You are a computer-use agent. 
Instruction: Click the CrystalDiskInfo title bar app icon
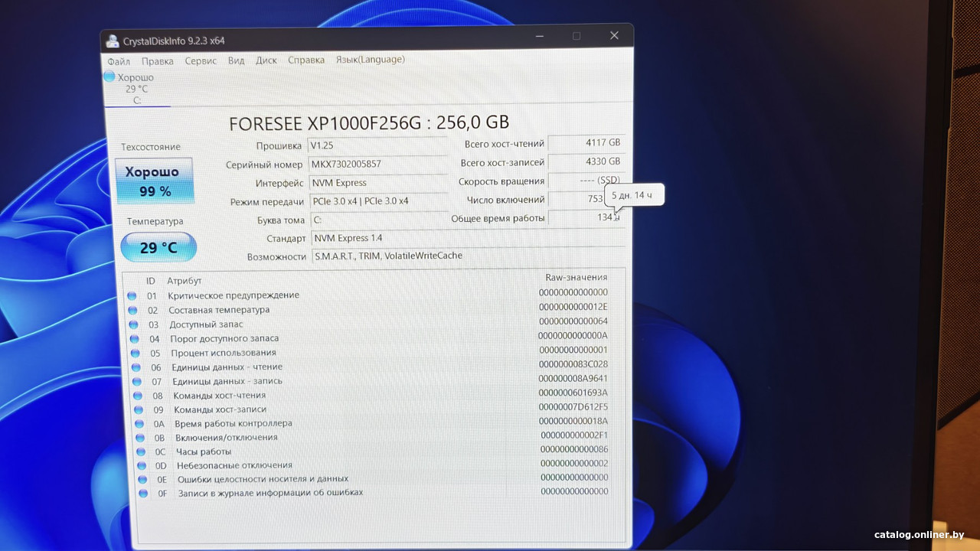113,41
